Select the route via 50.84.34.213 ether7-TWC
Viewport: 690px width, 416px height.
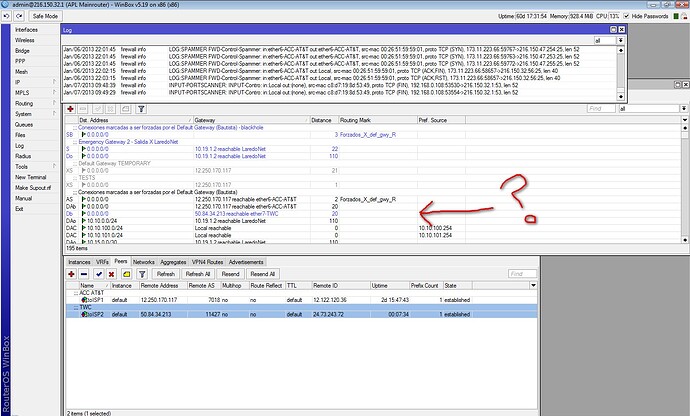click(x=373, y=214)
